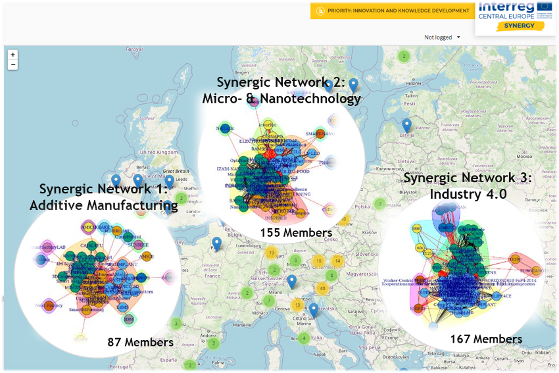
Task: Open the Additive Manufacturing network graph
Action: tap(97, 276)
